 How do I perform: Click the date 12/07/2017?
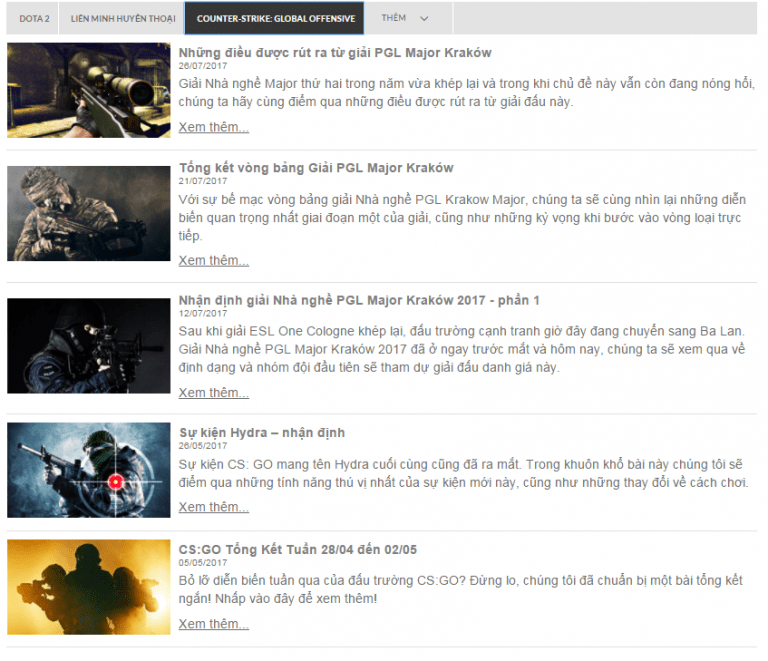[203, 313]
